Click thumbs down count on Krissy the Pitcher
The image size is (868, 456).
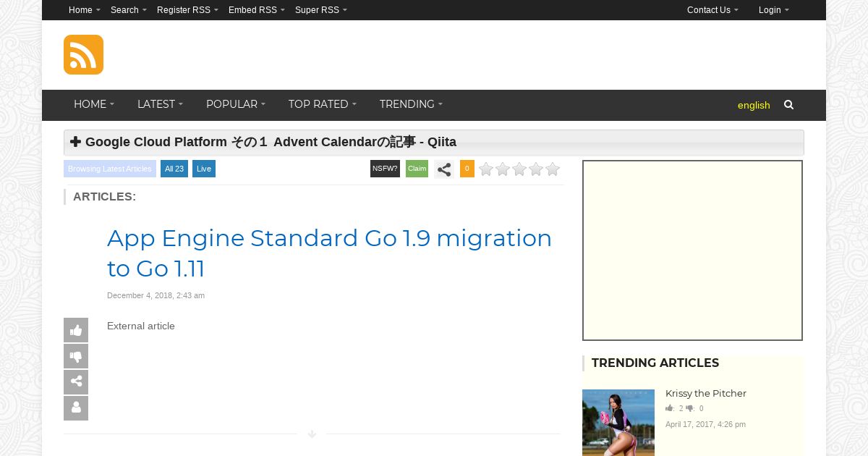click(694, 409)
